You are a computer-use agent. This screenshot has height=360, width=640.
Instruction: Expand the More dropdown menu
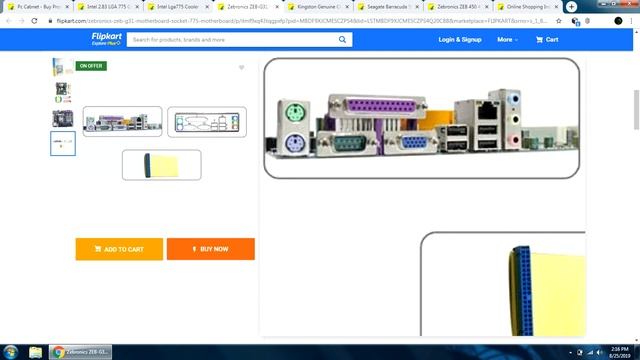[507, 40]
